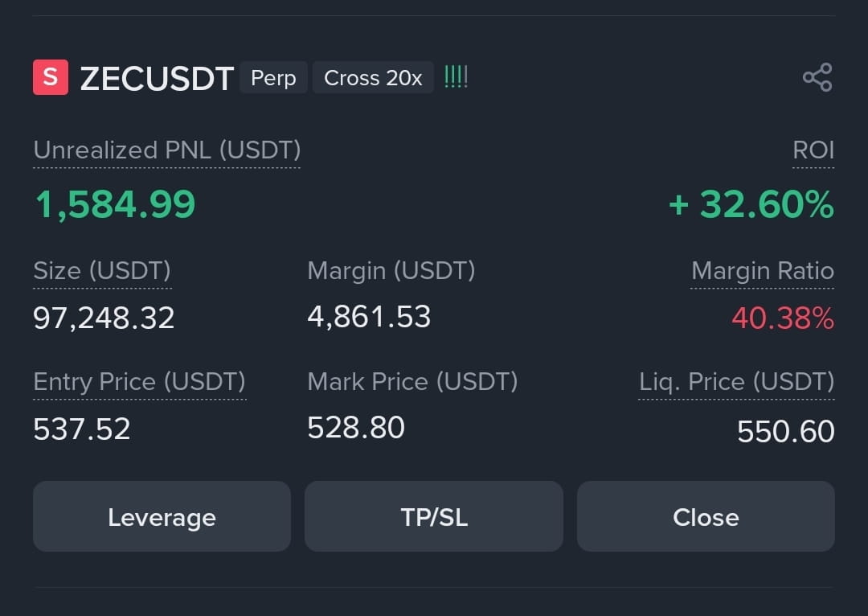Tap the Margin Ratio label
The image size is (868, 616).
762,271
